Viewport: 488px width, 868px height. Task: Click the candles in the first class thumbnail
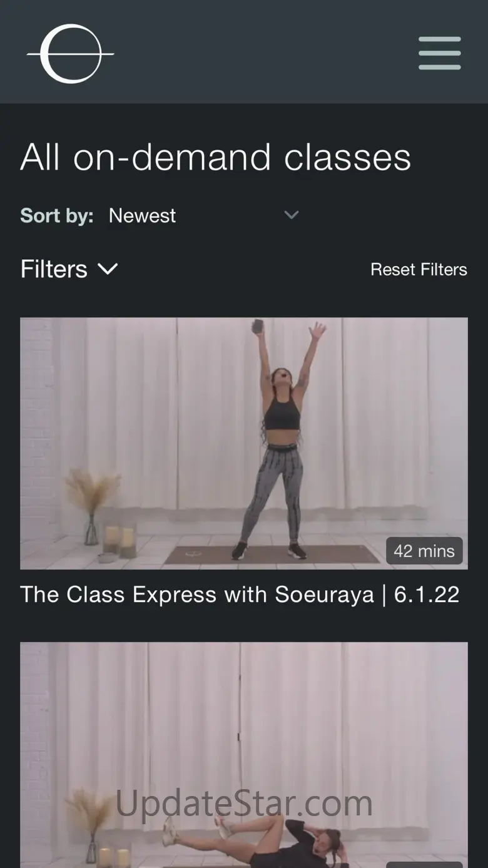[120, 539]
